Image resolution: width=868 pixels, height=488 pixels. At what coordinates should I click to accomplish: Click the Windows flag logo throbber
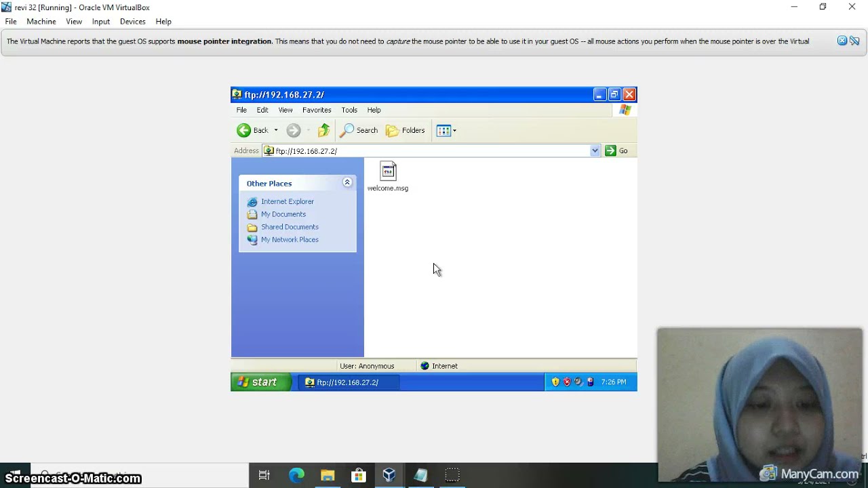pyautogui.click(x=625, y=110)
